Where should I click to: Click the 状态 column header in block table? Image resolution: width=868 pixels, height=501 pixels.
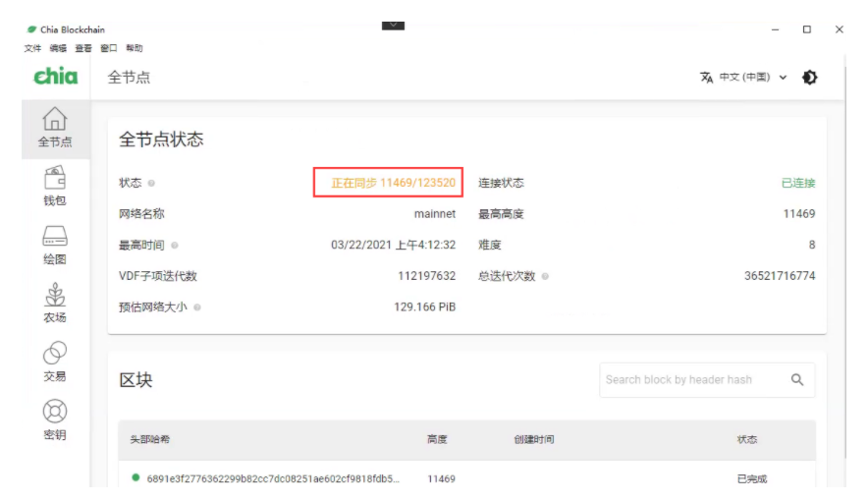pyautogui.click(x=747, y=439)
